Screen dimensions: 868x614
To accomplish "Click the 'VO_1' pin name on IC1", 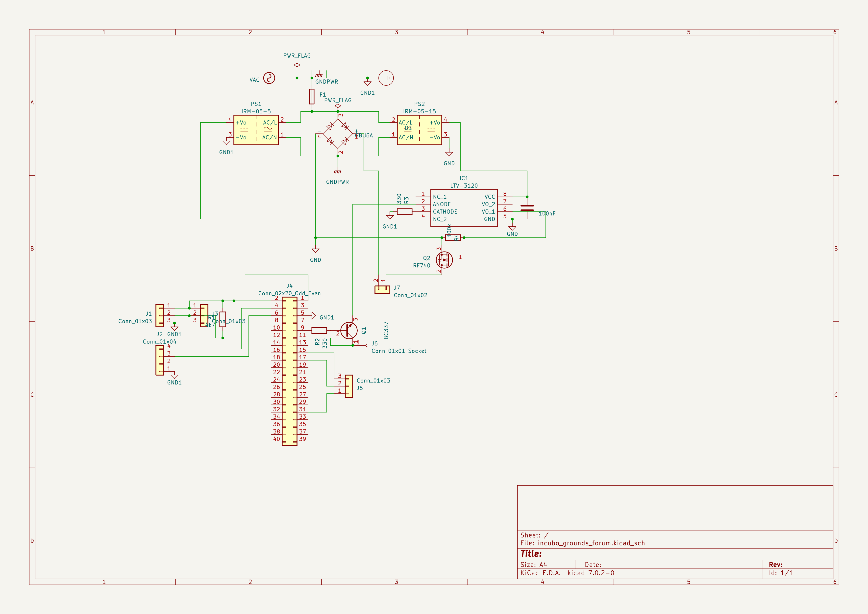I will [x=488, y=212].
